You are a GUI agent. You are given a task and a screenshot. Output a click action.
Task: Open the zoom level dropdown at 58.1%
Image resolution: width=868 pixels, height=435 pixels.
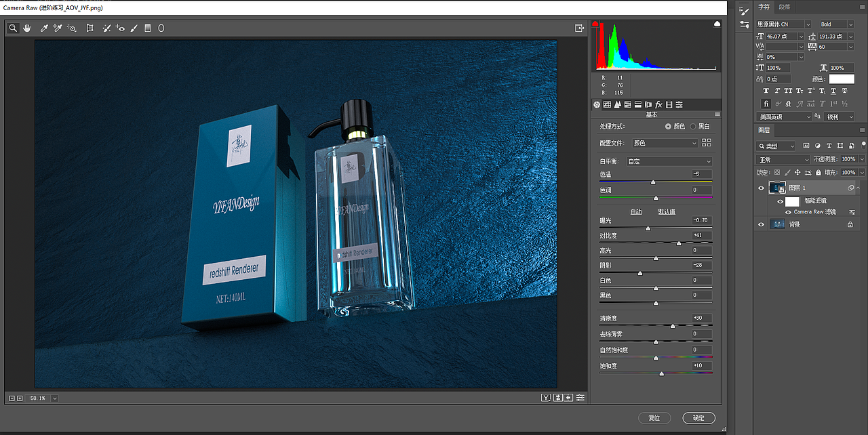tap(55, 398)
